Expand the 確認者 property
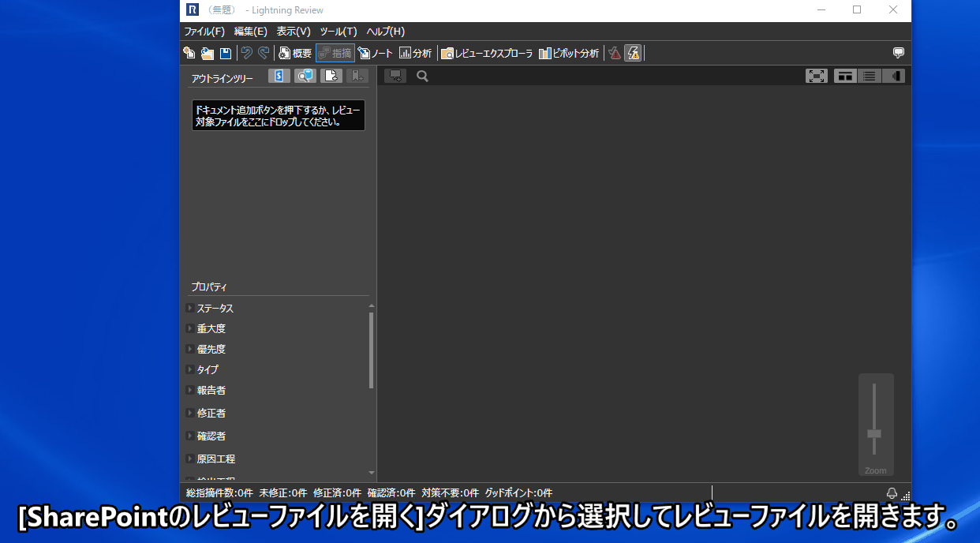The height and width of the screenshot is (543, 980). [190, 436]
